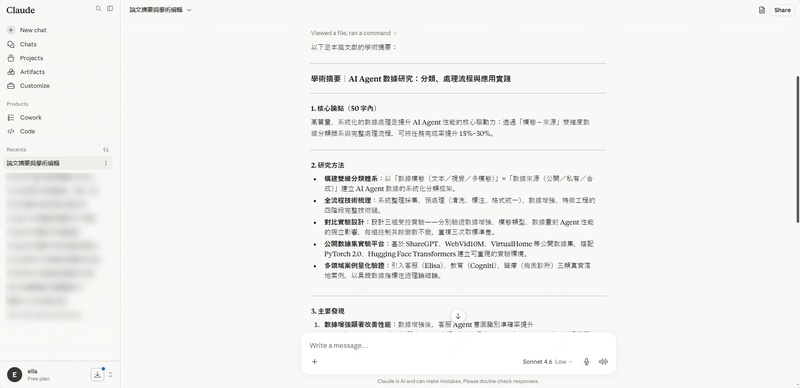
Task: Open Code product
Action: (x=27, y=131)
